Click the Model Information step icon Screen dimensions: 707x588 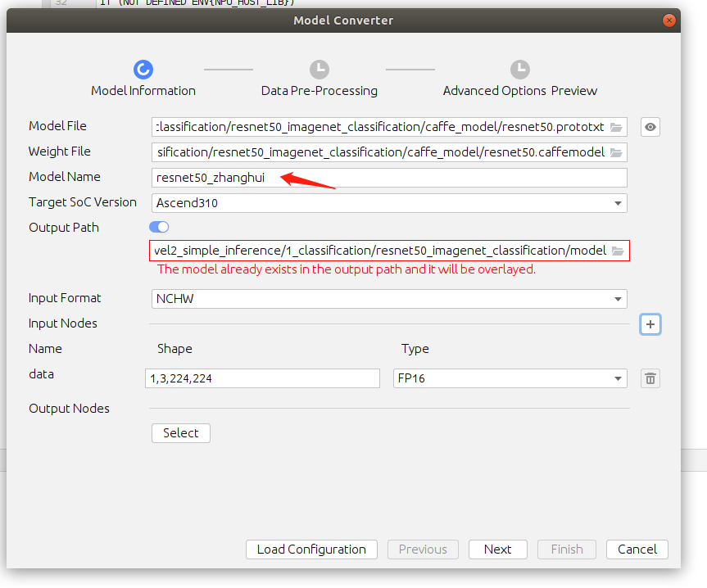143,70
